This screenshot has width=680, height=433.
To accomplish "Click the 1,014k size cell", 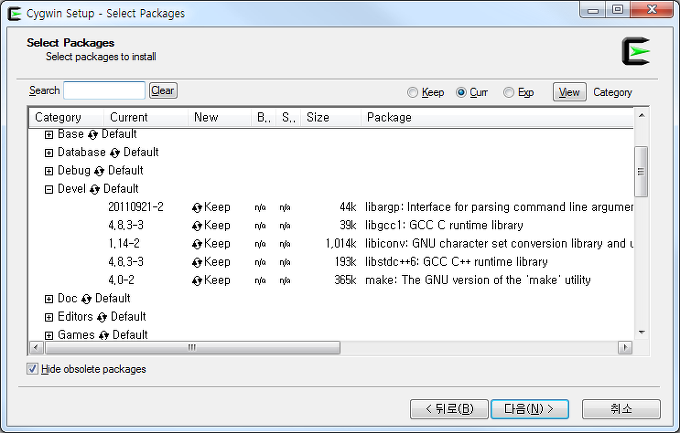I will coord(341,244).
